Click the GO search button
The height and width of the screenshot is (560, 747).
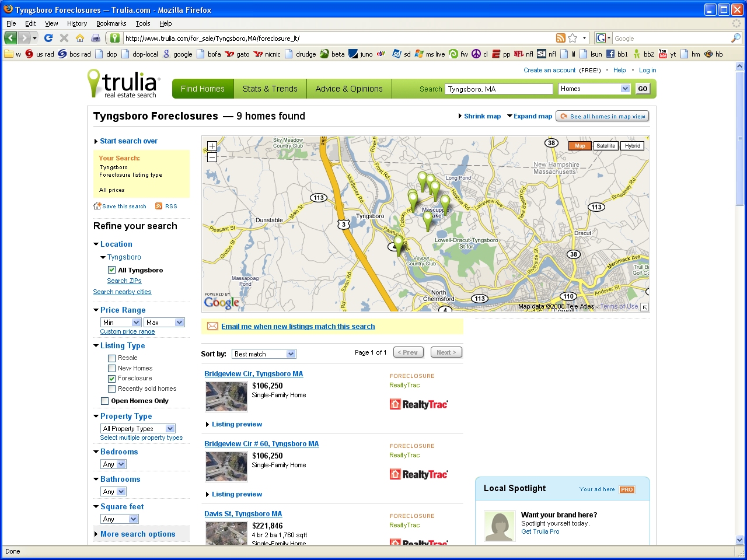coord(643,89)
